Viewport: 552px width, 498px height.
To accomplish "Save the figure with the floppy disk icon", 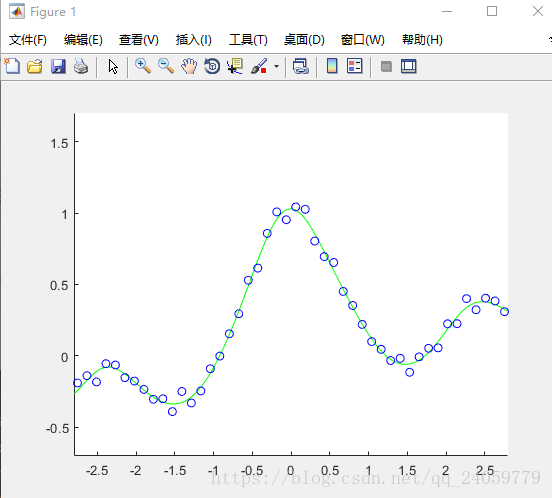I will (58, 66).
